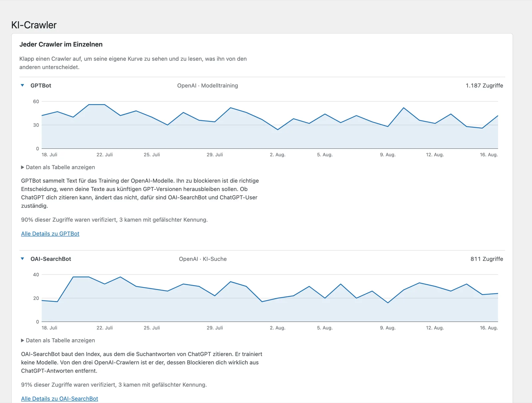Click the GPTBot crawler name
The width and height of the screenshot is (532, 403).
41,85
